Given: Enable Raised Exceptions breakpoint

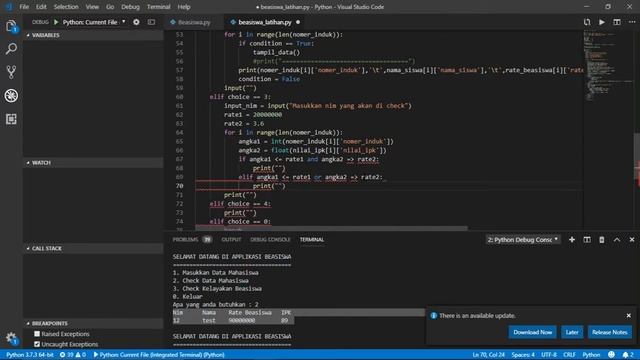Looking at the screenshot, I should click(x=37, y=334).
